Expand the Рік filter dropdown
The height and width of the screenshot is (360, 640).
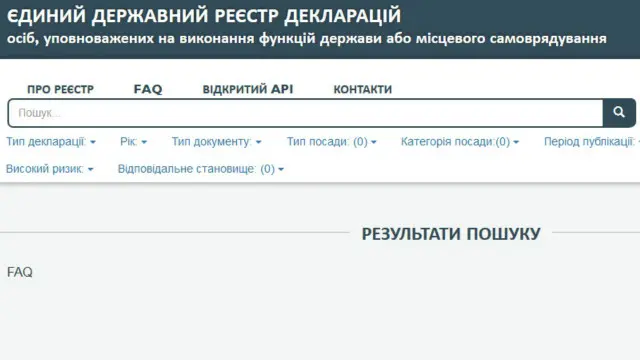pyautogui.click(x=133, y=142)
